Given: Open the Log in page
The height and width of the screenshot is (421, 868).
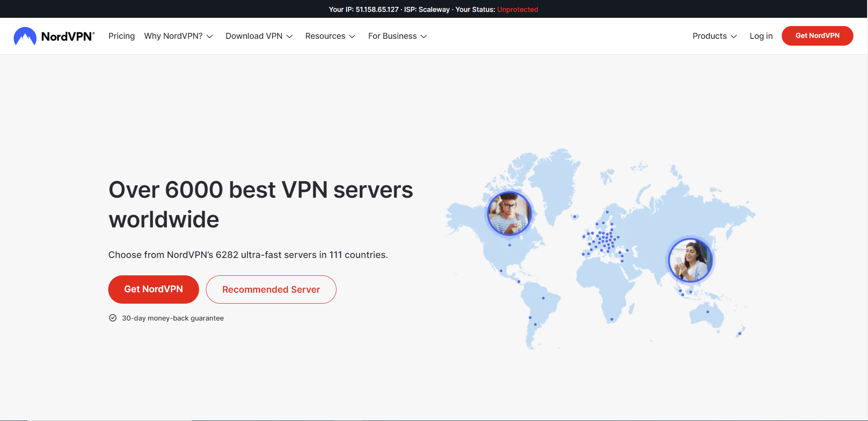Looking at the screenshot, I should tap(761, 36).
